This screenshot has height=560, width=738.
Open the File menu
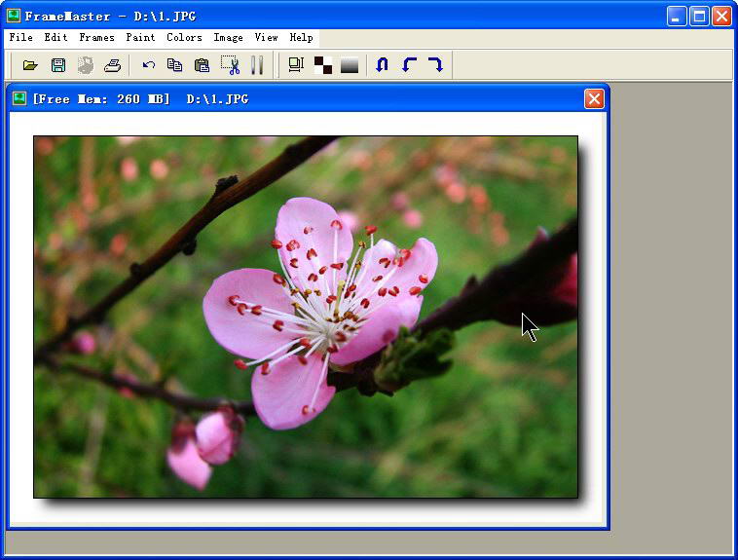coord(20,38)
